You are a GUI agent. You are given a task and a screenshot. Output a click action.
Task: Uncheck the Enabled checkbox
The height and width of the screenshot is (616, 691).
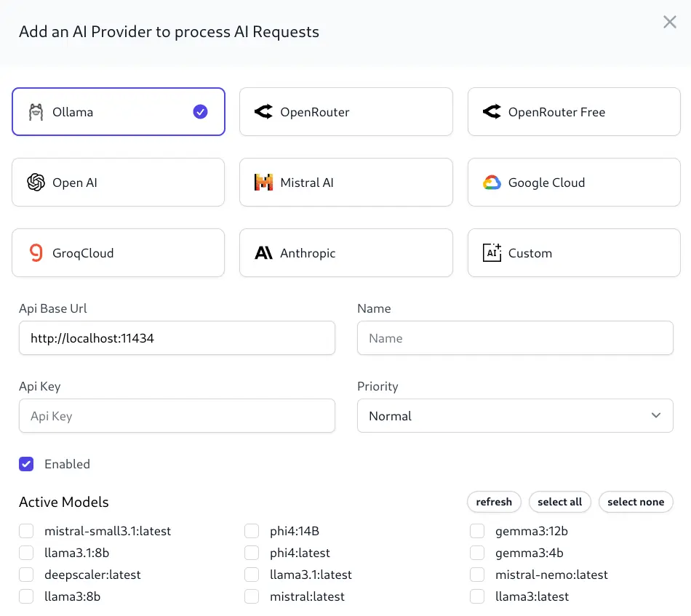point(26,464)
